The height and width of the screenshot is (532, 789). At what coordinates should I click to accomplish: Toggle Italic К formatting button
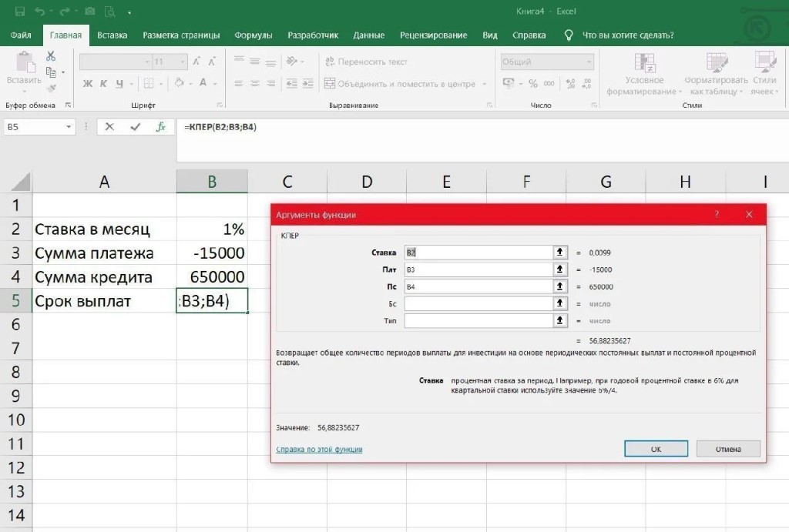103,83
